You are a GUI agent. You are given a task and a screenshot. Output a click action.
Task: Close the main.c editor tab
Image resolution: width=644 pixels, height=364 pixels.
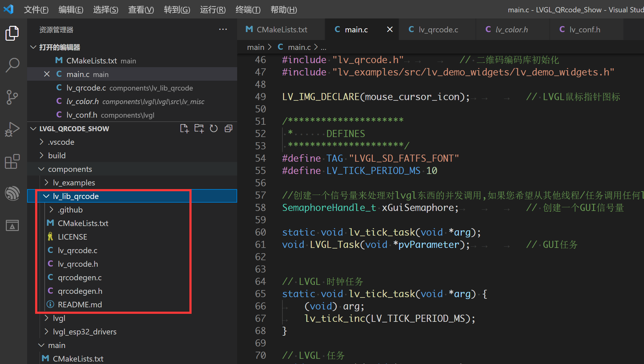(390, 30)
